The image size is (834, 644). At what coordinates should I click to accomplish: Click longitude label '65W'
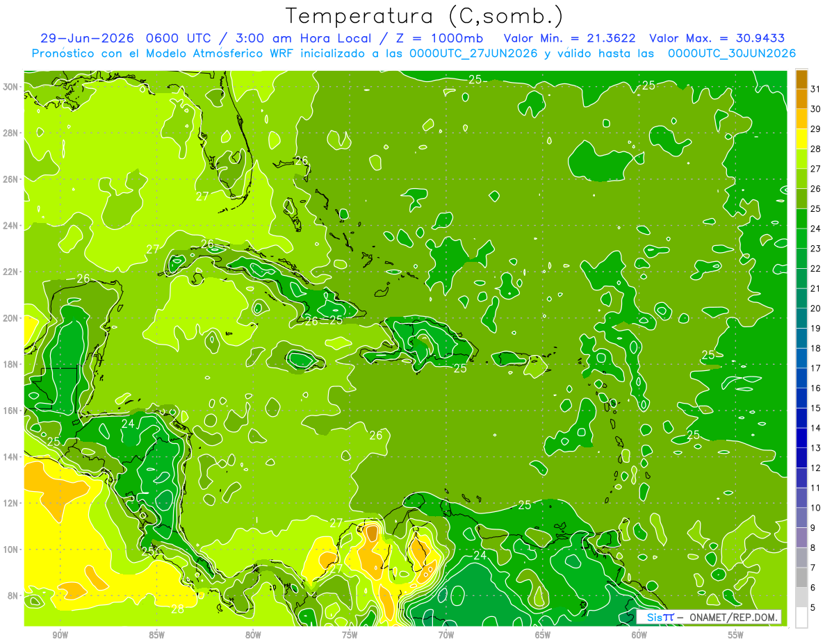tap(543, 636)
